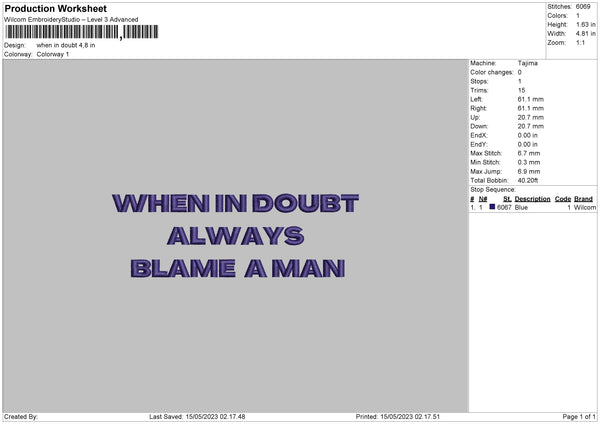This screenshot has height=424, width=600.
Task: Click 'Wilcom EmbroideryStudio – Level 3 Advanced' text
Action: tap(71, 20)
